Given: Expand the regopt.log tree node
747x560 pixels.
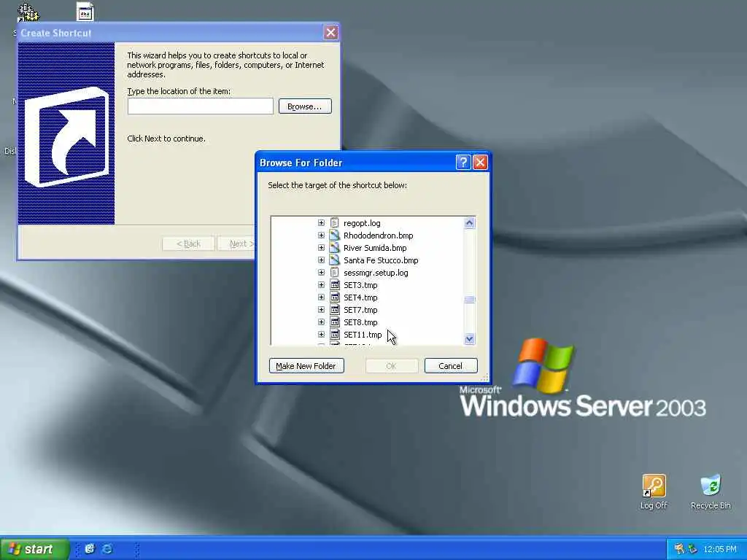Looking at the screenshot, I should tap(321, 223).
